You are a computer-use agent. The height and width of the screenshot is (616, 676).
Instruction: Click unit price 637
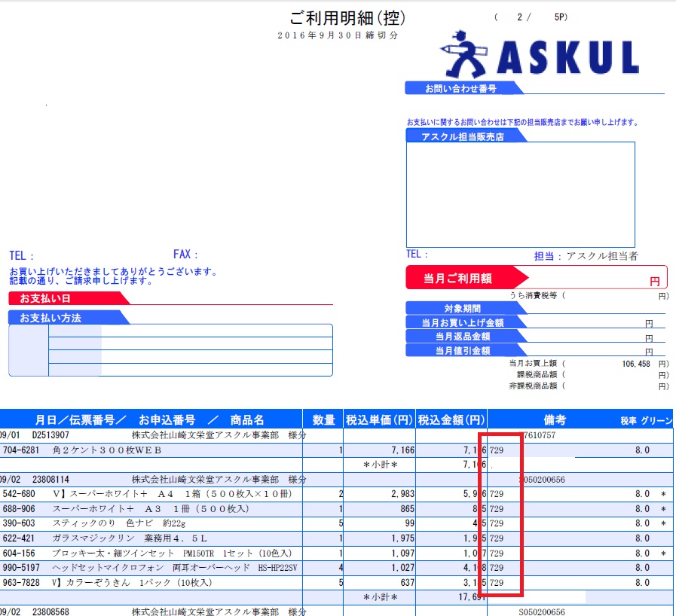[x=408, y=582]
